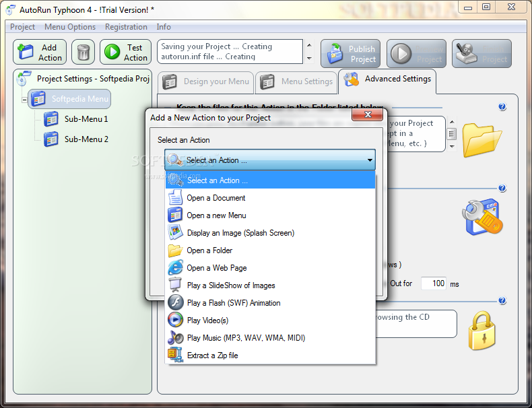Click the Publish Project button
This screenshot has width=532, height=408.
pos(350,54)
